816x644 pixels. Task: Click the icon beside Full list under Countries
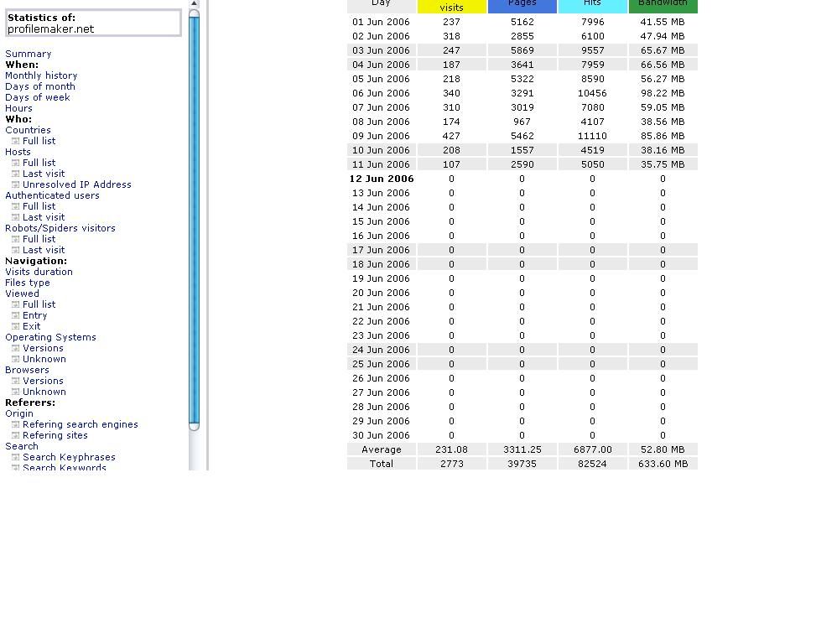(x=16, y=141)
